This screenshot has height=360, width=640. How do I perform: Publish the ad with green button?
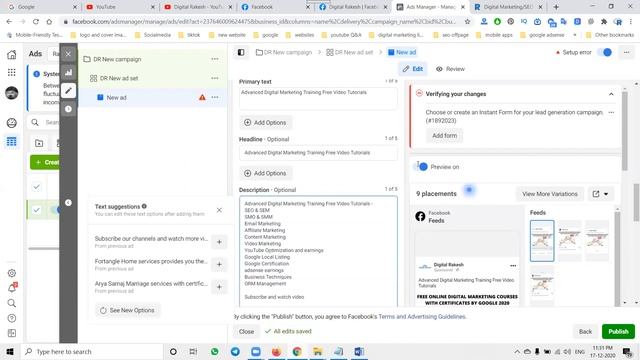point(618,331)
